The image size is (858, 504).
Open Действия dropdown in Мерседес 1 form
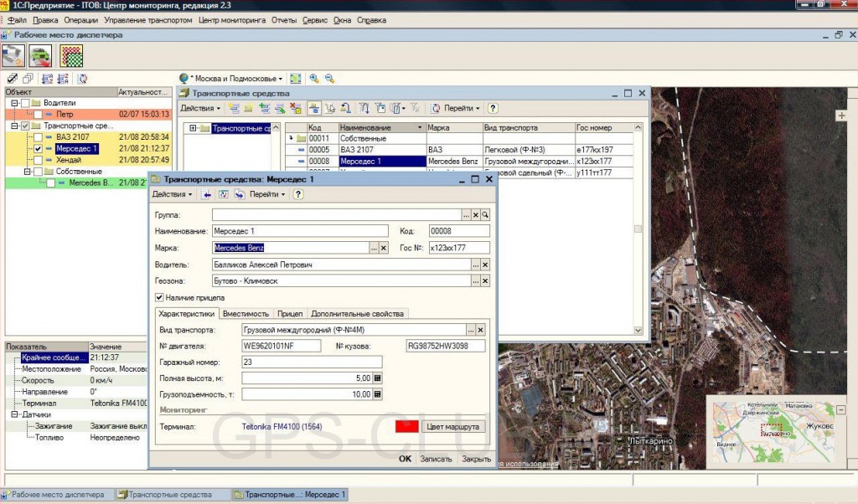coord(172,194)
